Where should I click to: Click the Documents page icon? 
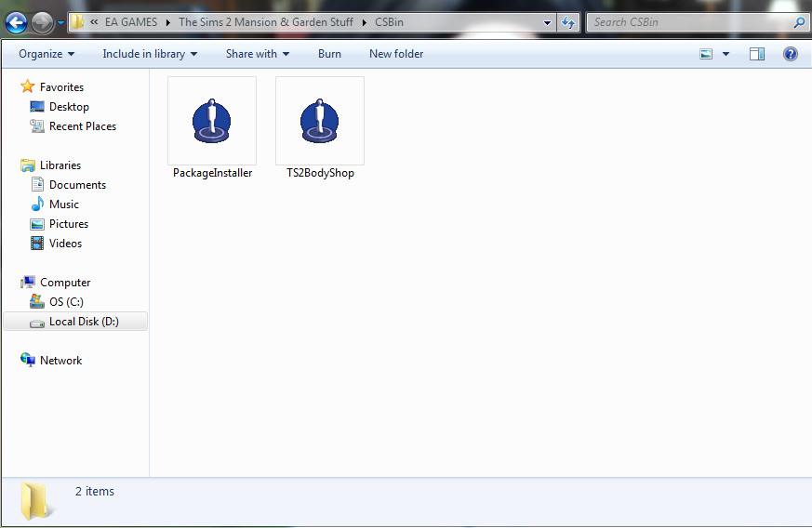pyautogui.click(x=37, y=184)
